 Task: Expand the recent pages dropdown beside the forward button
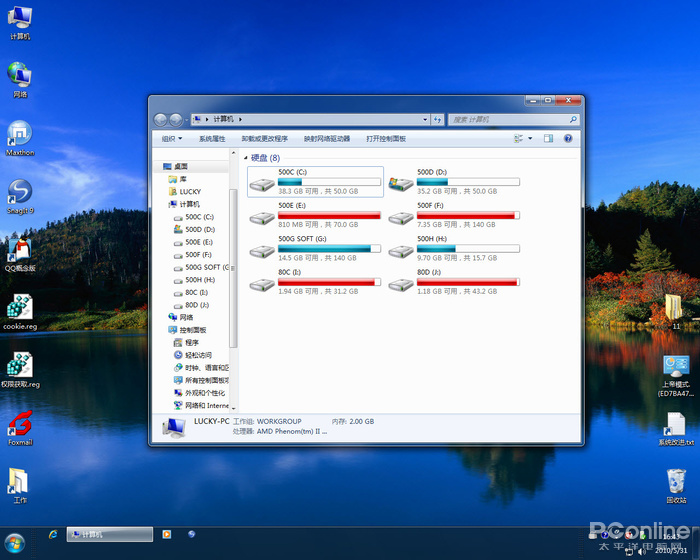(186, 120)
